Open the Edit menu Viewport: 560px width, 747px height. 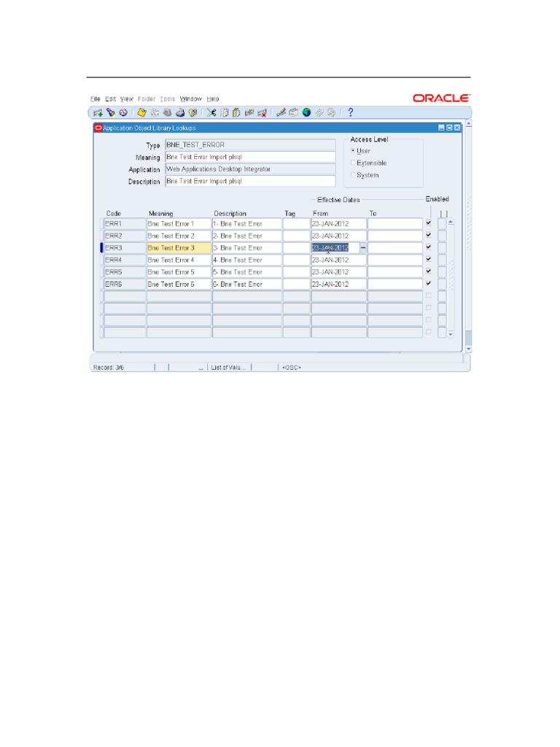pos(111,99)
